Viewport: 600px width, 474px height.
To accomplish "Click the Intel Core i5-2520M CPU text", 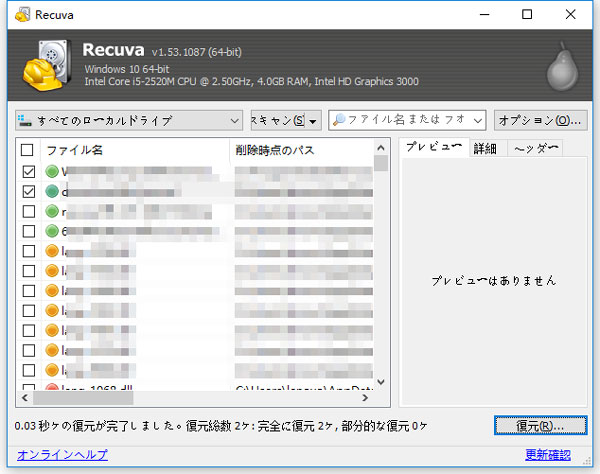I will click(x=251, y=81).
